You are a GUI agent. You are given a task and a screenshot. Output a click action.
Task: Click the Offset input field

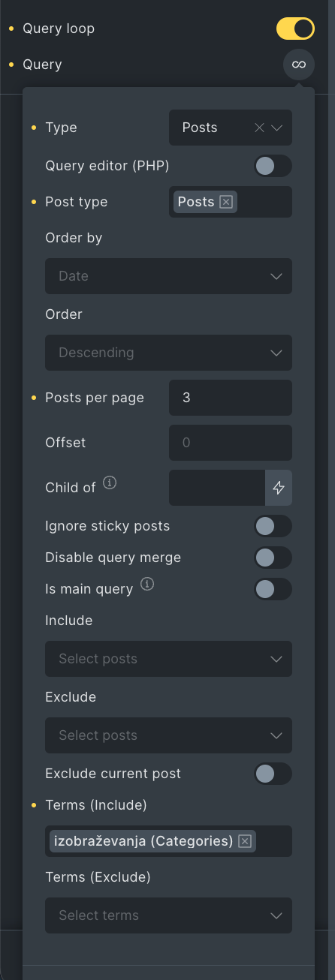tap(231, 443)
